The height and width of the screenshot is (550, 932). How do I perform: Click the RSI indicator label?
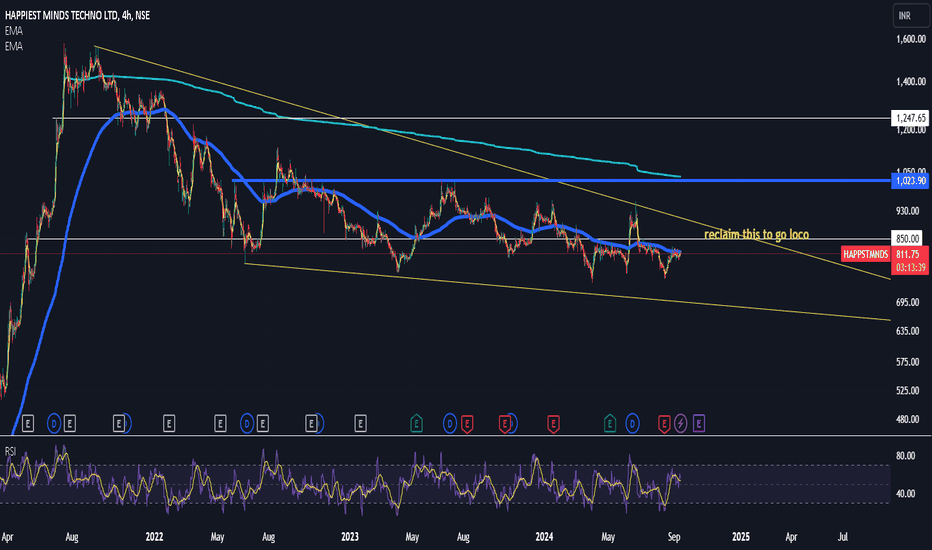pyautogui.click(x=10, y=452)
